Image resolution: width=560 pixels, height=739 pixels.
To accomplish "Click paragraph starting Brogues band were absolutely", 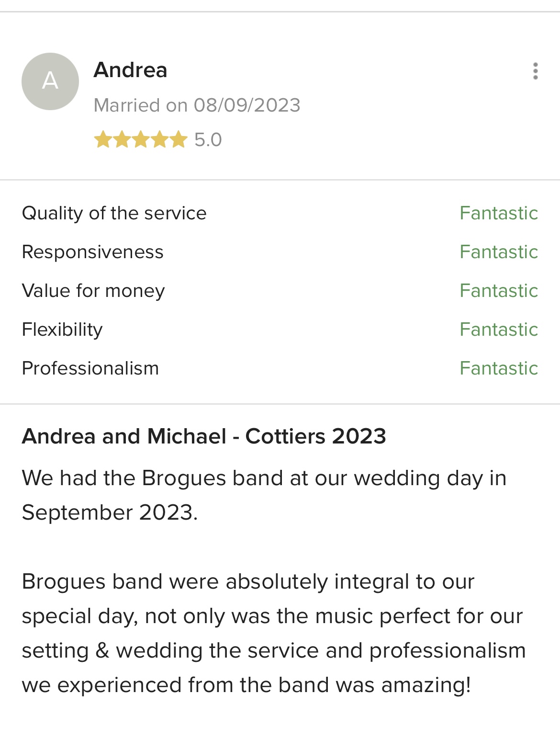I will click(274, 633).
